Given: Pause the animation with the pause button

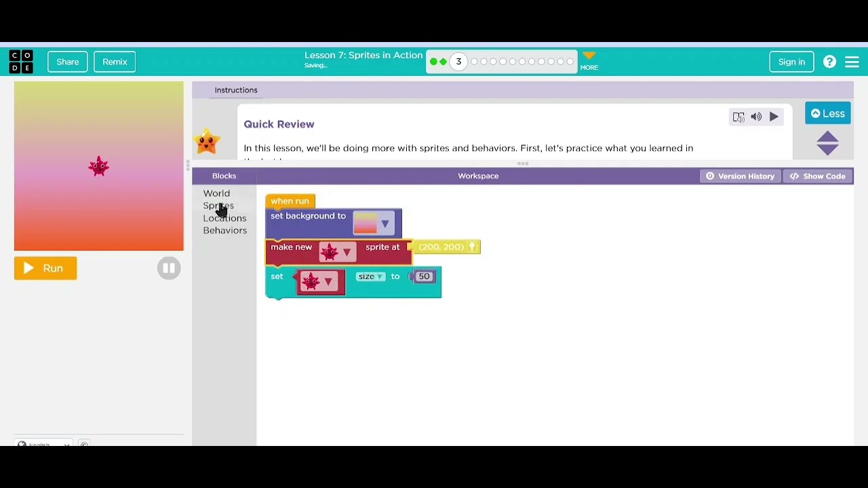Looking at the screenshot, I should pos(169,268).
